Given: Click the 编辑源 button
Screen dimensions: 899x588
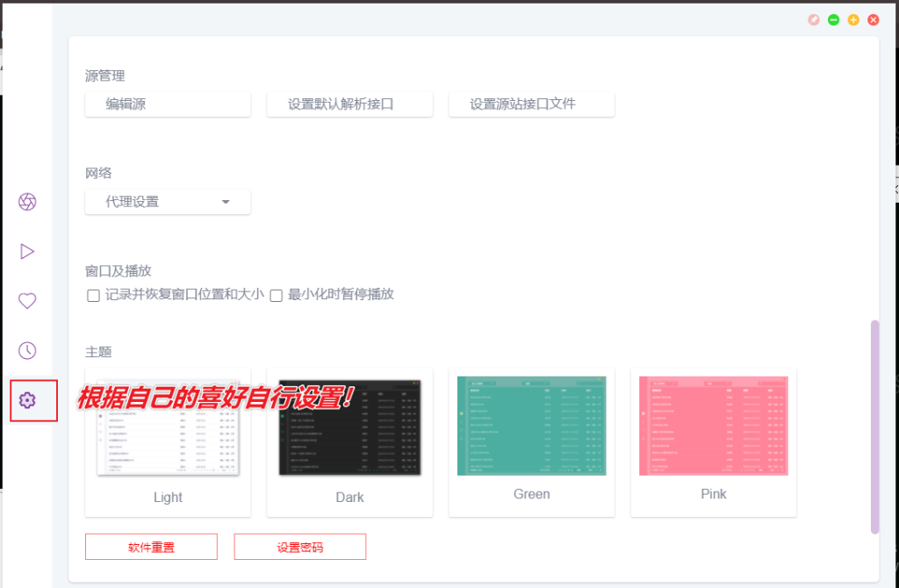Looking at the screenshot, I should [167, 104].
